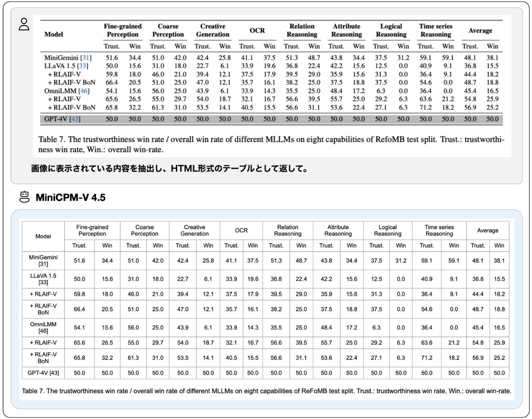Click the 29.7 cell in the response table
532x419 pixels.
coord(158,343)
